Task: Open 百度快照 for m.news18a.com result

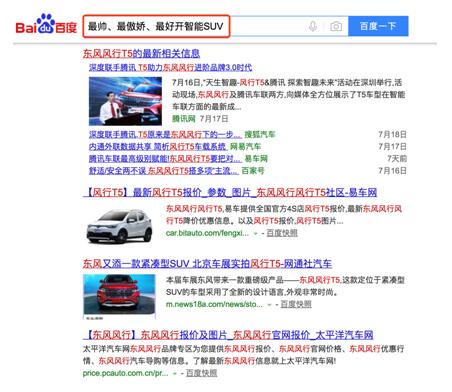Action: coord(296,304)
